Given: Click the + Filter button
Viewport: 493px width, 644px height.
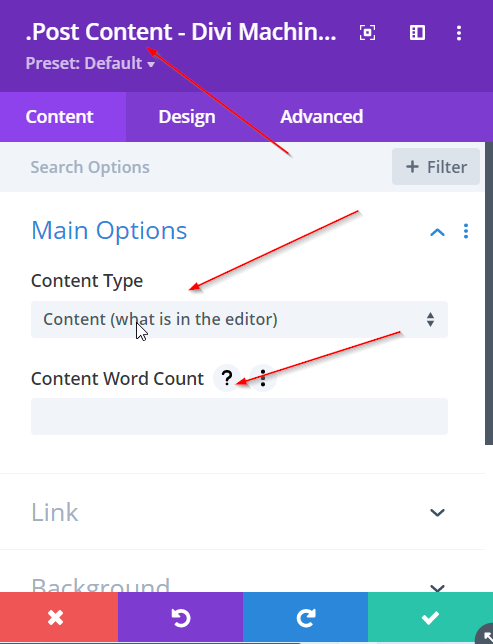Looking at the screenshot, I should 436,167.
